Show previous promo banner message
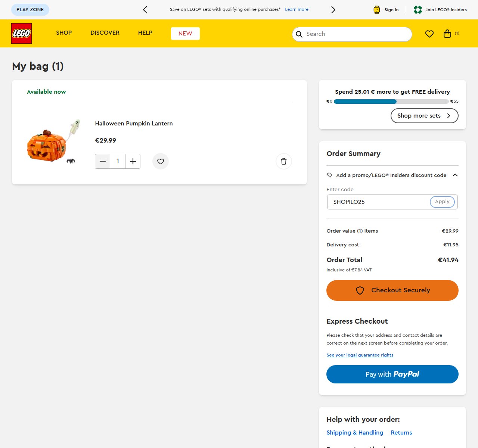The width and height of the screenshot is (478, 448). click(145, 10)
